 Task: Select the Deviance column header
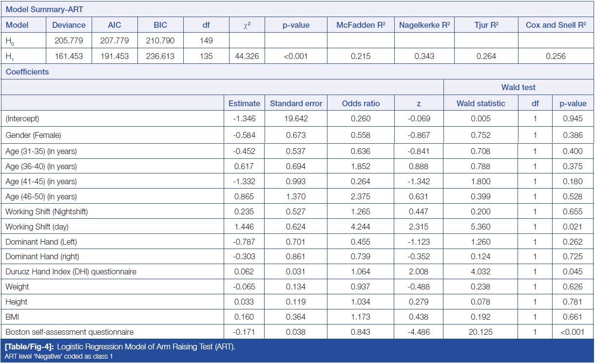point(69,25)
